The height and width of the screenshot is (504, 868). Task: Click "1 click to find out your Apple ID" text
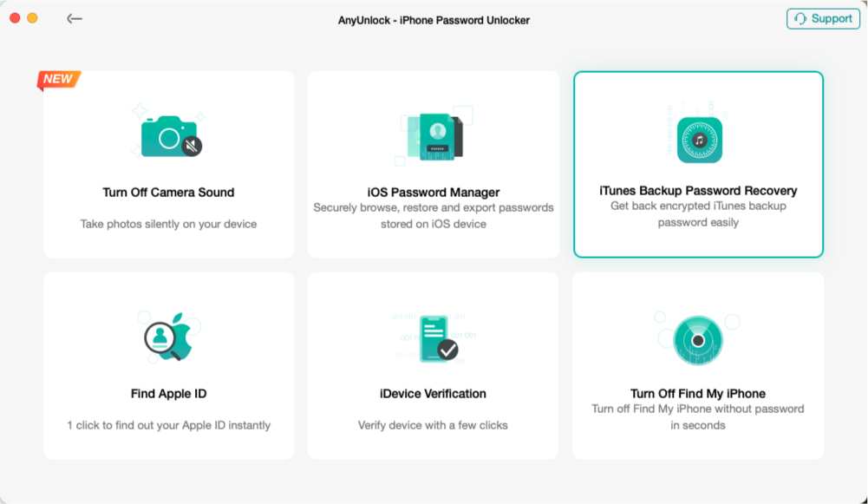(169, 425)
